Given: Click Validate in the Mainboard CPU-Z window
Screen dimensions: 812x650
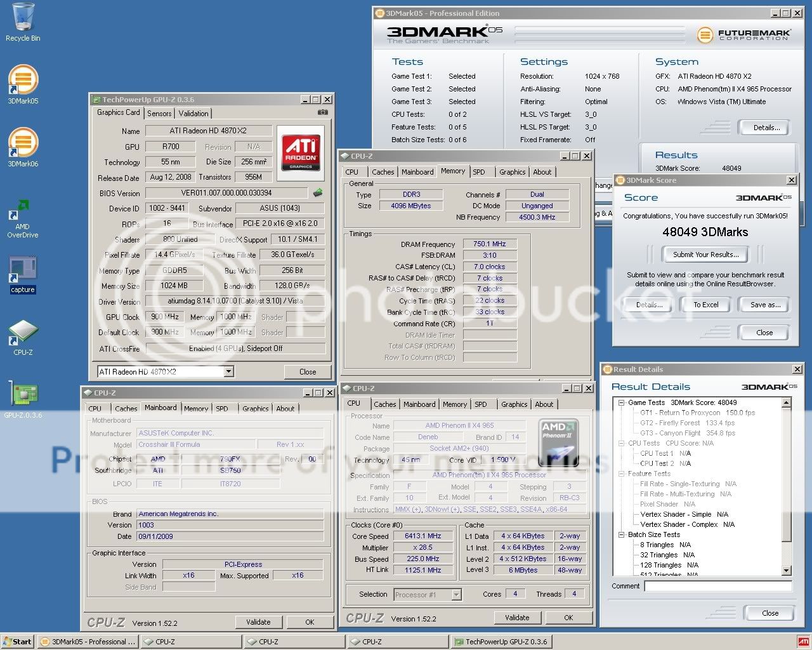Looking at the screenshot, I should pyautogui.click(x=258, y=622).
